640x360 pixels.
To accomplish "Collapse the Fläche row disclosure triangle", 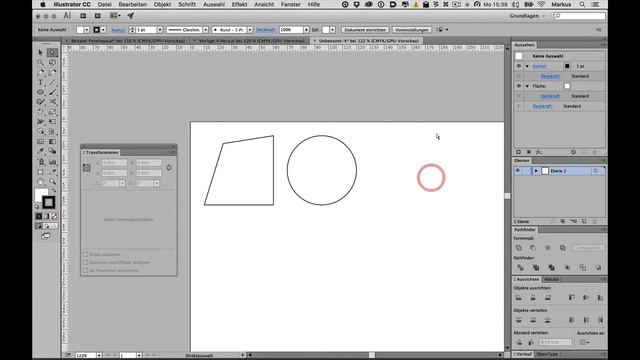I will (x=527, y=86).
